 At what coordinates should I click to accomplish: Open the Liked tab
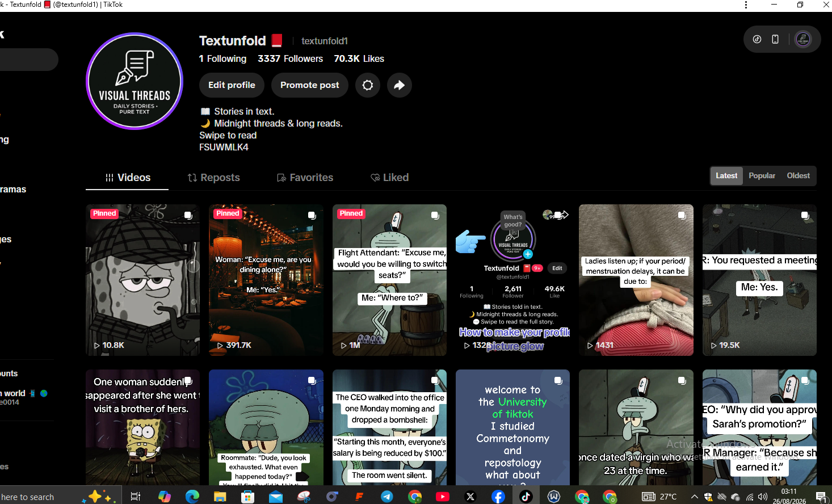click(390, 178)
